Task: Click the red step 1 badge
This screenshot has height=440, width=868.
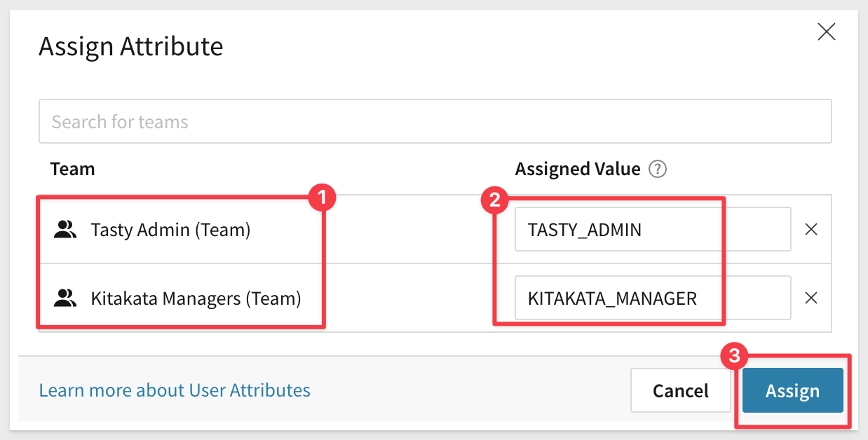Action: tap(322, 198)
